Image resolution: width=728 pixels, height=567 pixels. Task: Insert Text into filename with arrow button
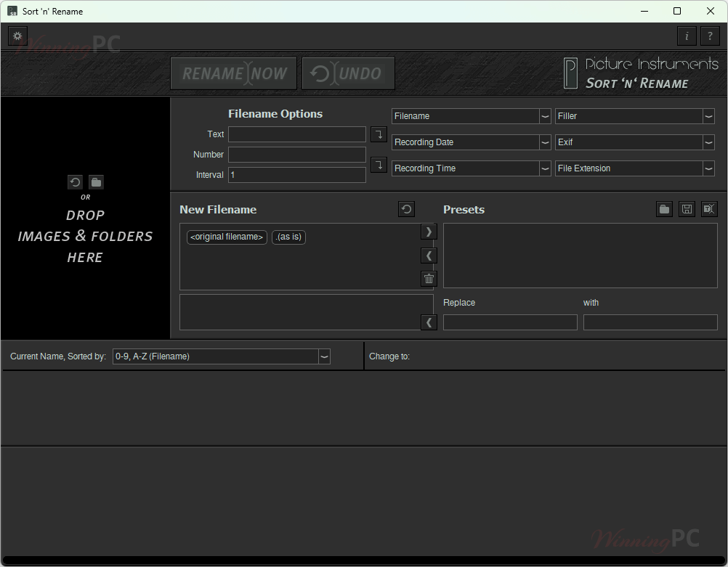[379, 134]
